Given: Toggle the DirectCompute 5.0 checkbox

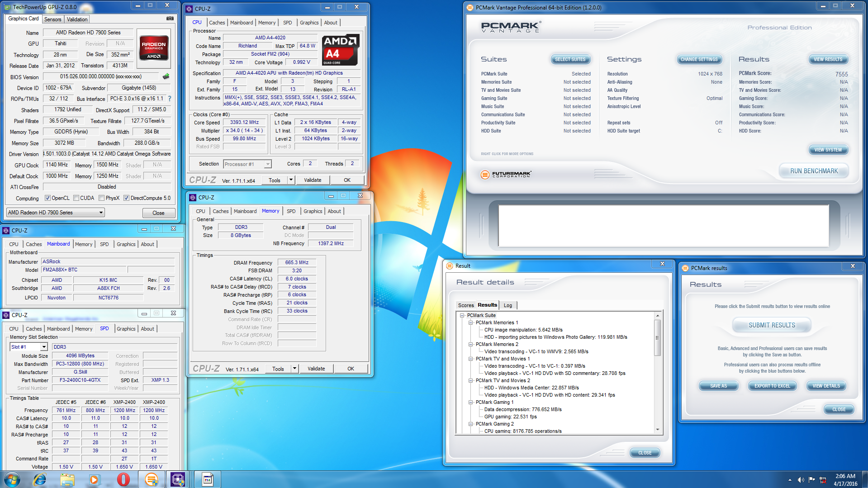Looking at the screenshot, I should pos(127,198).
